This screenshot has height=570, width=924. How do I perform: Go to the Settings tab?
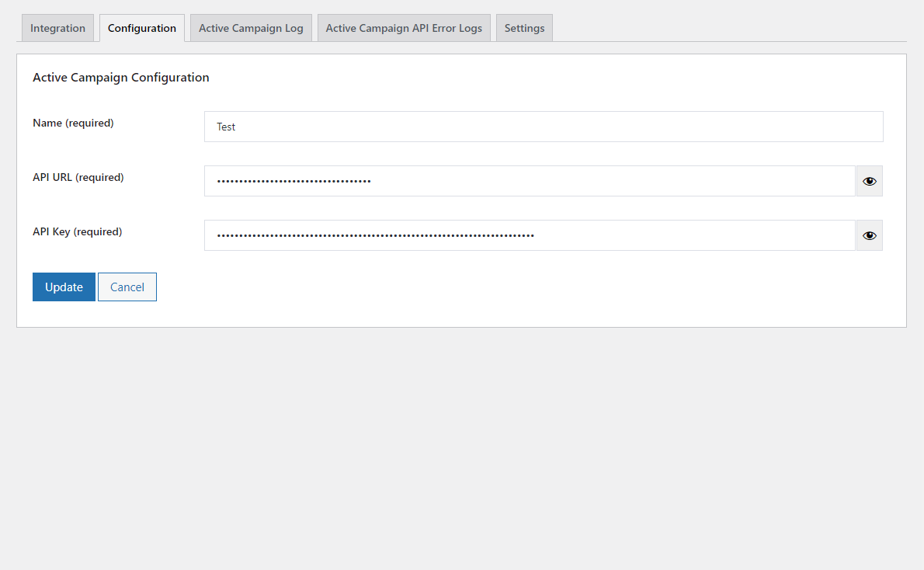(524, 28)
